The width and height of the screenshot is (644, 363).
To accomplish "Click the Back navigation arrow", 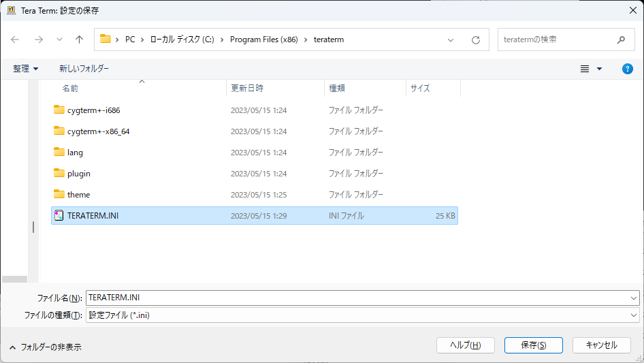I will pos(15,40).
